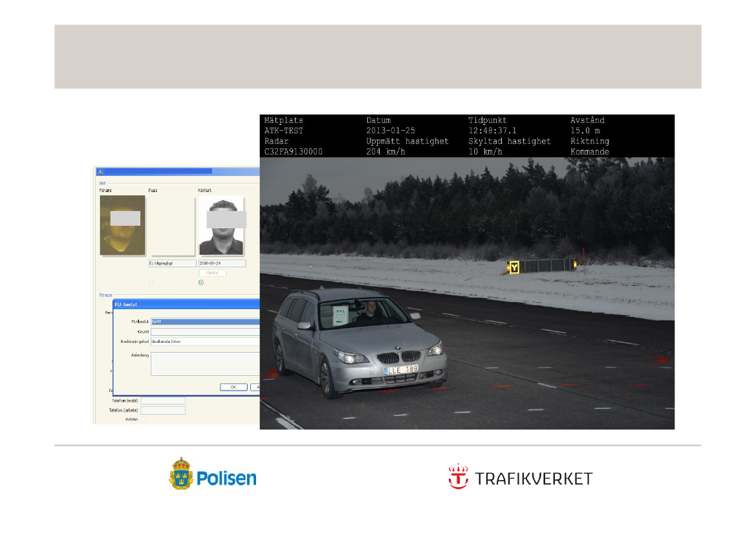Click the Telefon (arbete) input field
This screenshot has height=535, width=756.
(163, 411)
